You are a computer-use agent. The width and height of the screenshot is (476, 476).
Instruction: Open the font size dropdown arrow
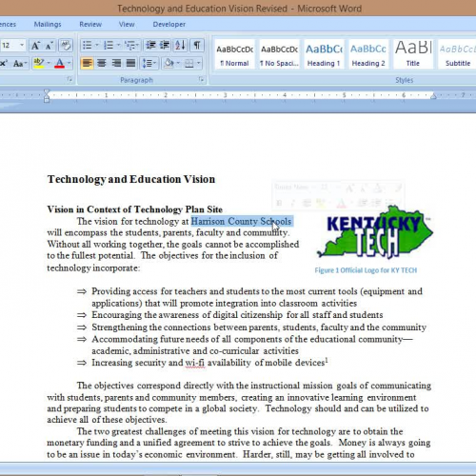[22, 46]
